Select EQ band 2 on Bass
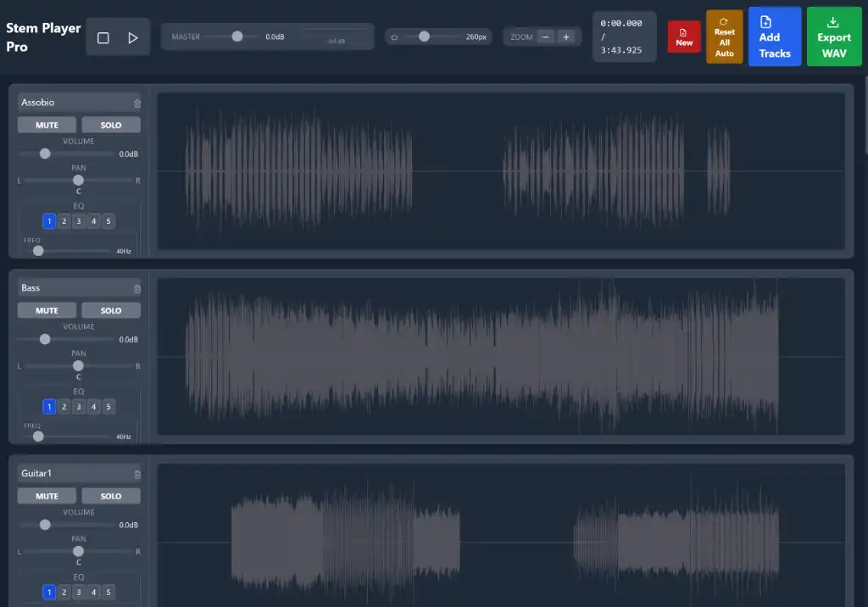The height and width of the screenshot is (607, 868). [64, 407]
